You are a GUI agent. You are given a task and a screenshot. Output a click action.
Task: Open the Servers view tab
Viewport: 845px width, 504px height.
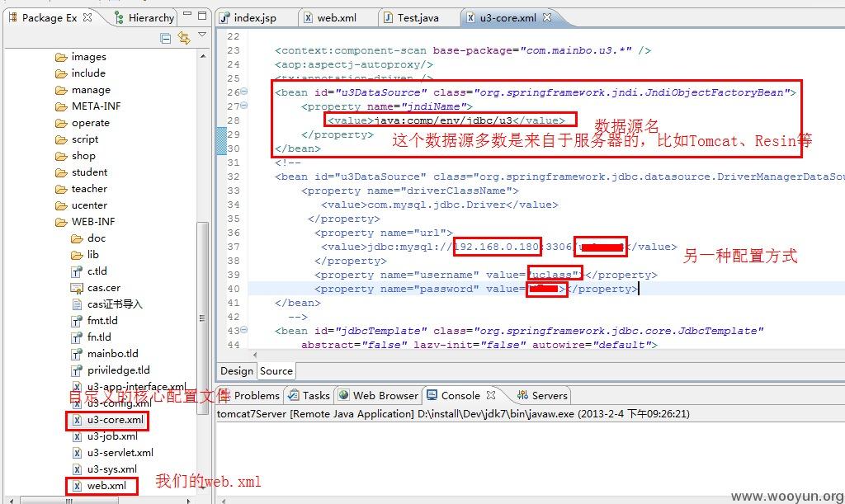tap(542, 396)
